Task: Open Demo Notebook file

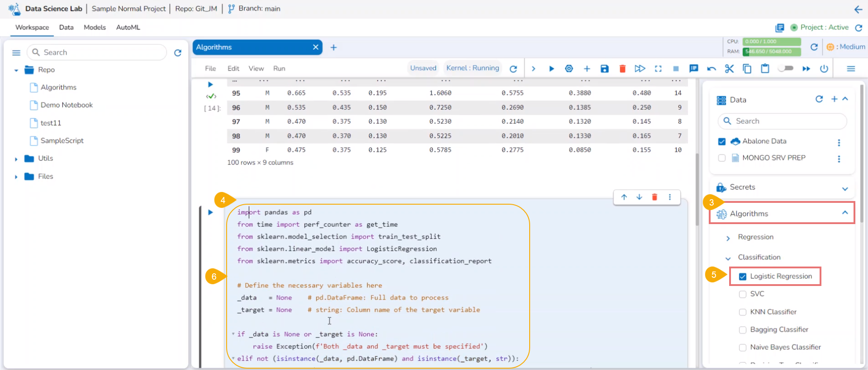Action: point(66,105)
